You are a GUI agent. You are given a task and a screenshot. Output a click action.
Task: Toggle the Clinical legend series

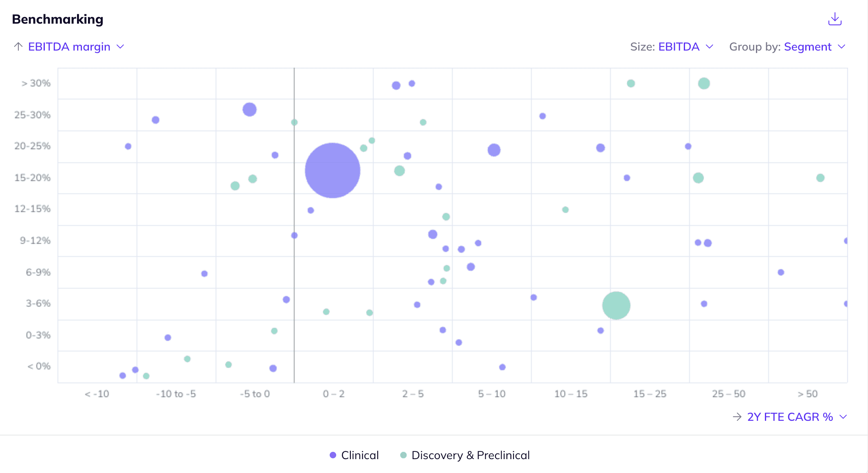coord(359,455)
